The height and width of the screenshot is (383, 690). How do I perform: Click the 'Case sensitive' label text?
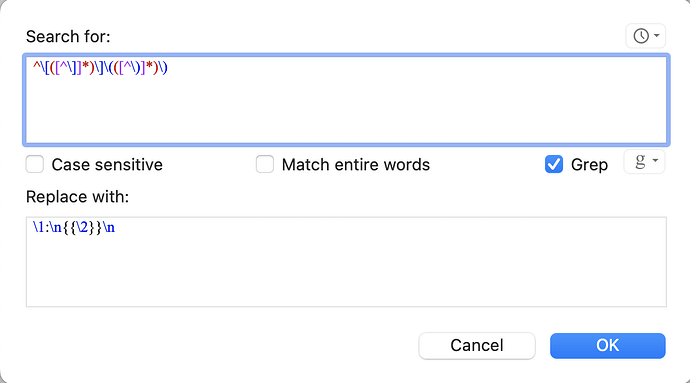[x=107, y=165]
